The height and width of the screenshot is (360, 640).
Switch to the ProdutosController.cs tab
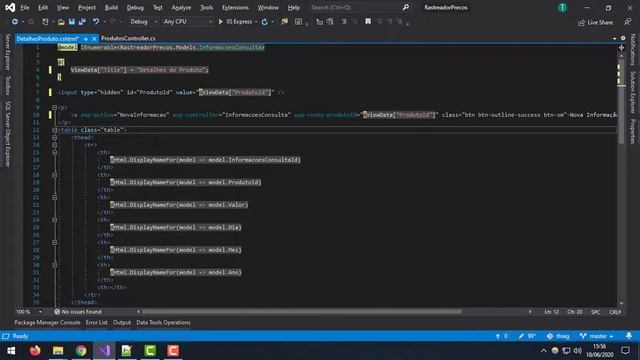coord(128,38)
